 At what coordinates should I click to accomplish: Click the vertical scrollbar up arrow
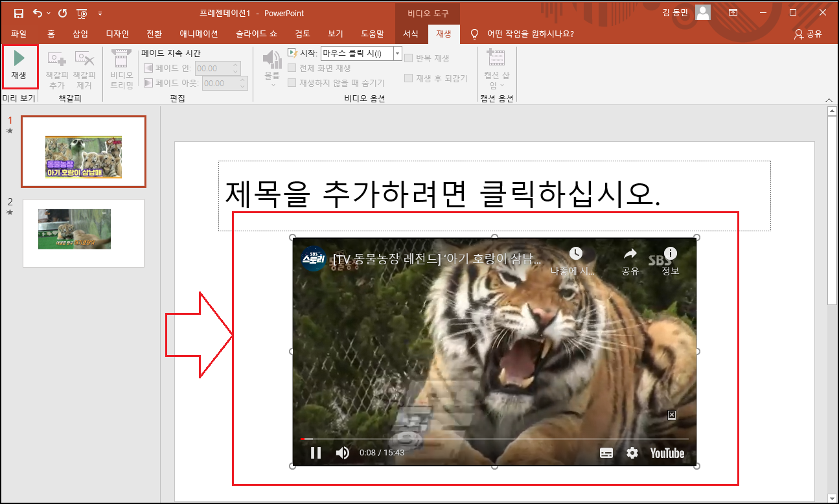click(x=833, y=111)
